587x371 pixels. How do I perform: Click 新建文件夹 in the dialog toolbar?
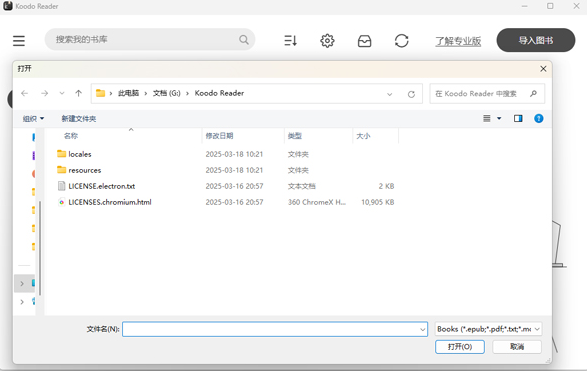point(79,119)
